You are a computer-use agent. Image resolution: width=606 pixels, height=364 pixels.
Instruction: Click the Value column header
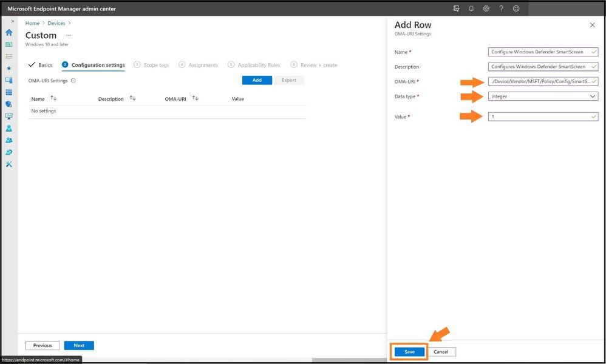237,99
